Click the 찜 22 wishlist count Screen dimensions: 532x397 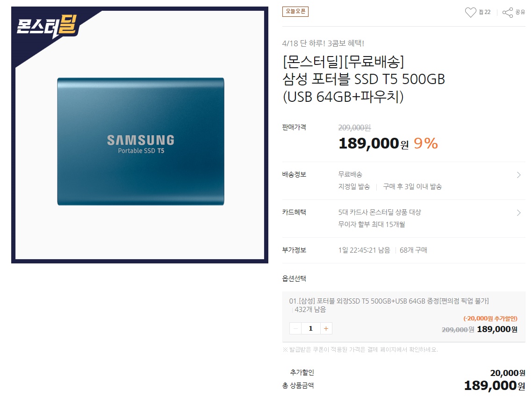(484, 12)
